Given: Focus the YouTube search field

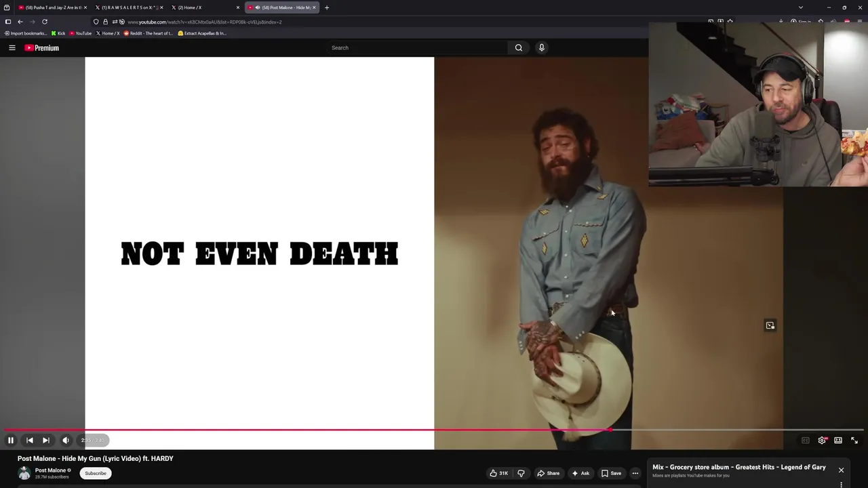Looking at the screenshot, I should pyautogui.click(x=417, y=47).
